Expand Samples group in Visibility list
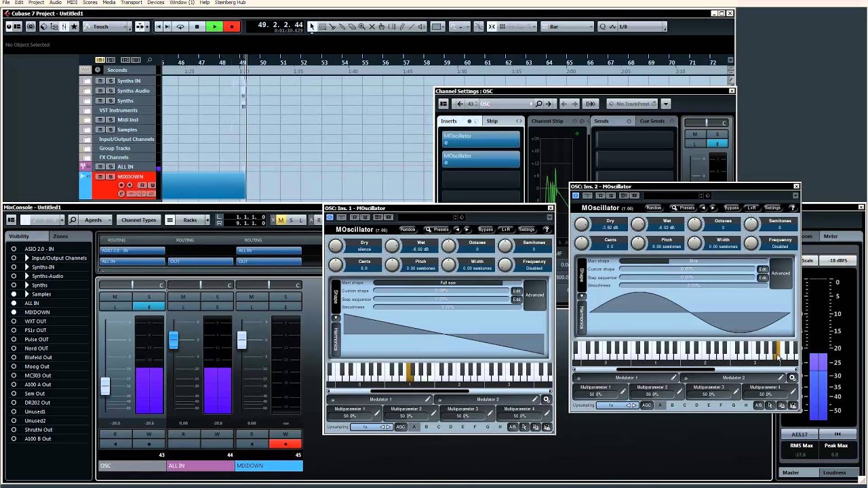The height and width of the screenshot is (488, 868). pos(27,294)
